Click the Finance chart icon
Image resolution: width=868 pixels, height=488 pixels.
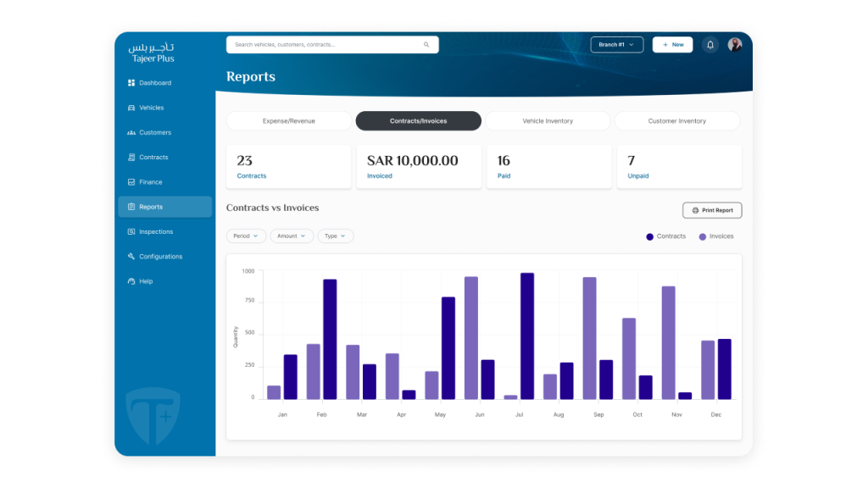[131, 182]
